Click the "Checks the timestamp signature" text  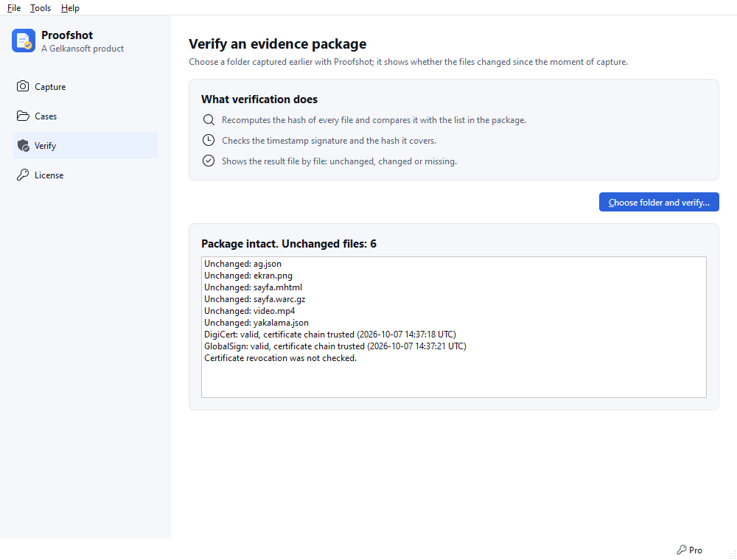[329, 141]
